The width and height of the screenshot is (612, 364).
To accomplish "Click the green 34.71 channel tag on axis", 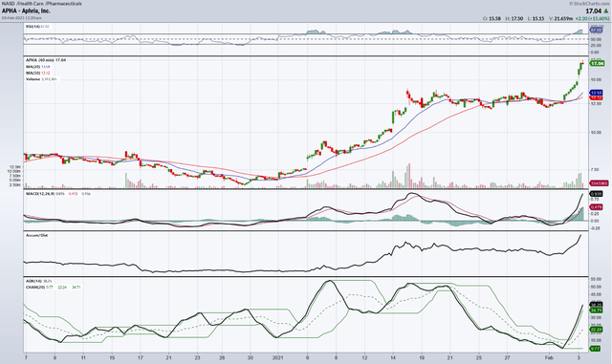I will (x=596, y=310).
